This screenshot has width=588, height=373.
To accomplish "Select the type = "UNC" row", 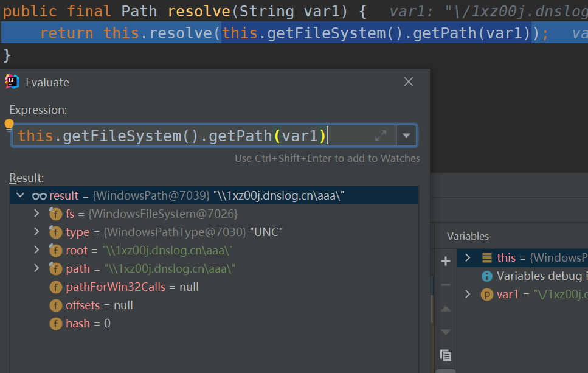I will pos(214,232).
